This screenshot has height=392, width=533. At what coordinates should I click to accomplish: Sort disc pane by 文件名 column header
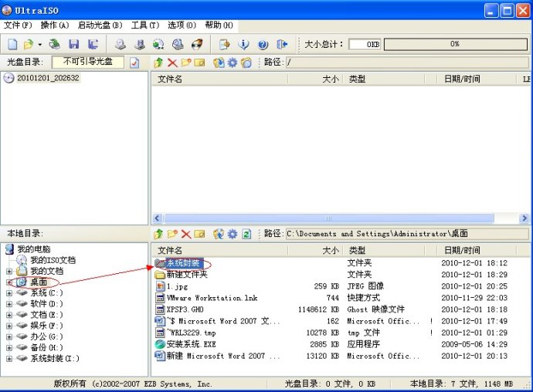[220, 79]
